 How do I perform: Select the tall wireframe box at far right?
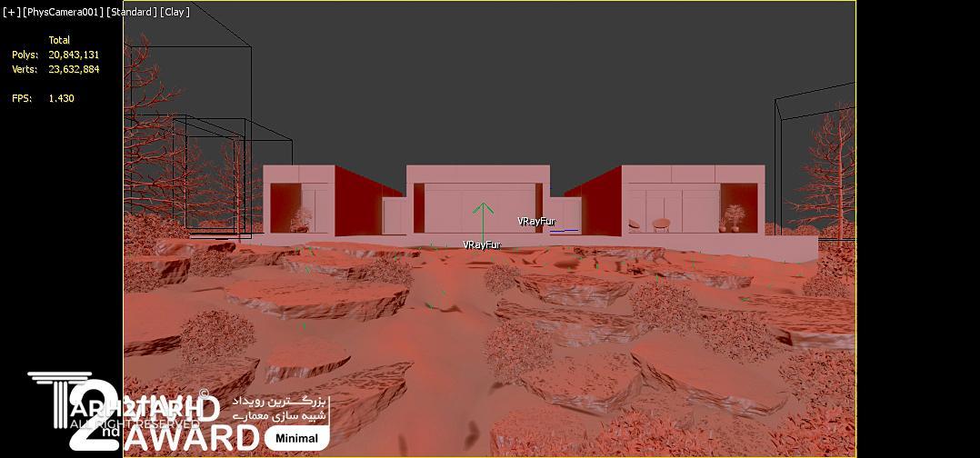pos(814,164)
